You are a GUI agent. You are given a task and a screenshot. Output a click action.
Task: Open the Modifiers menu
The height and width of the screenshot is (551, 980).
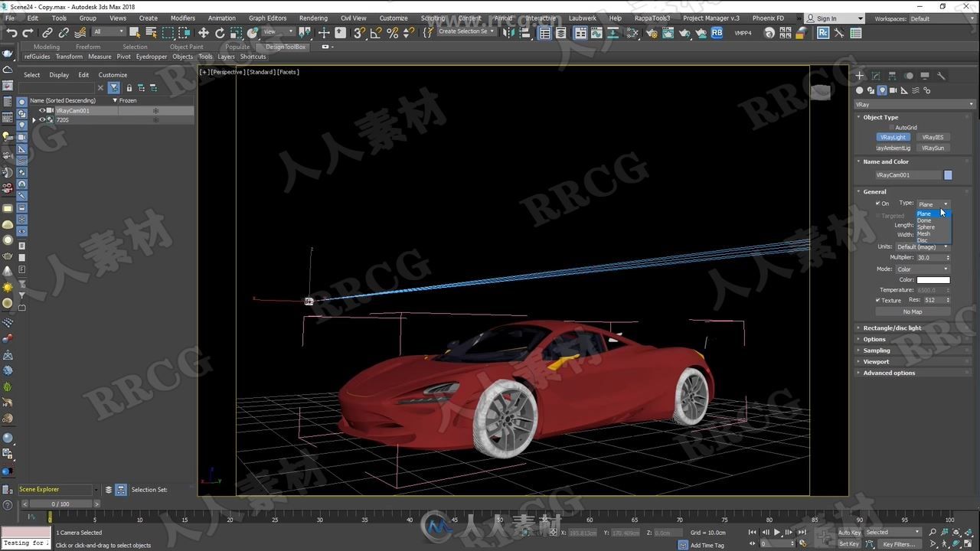(x=182, y=18)
